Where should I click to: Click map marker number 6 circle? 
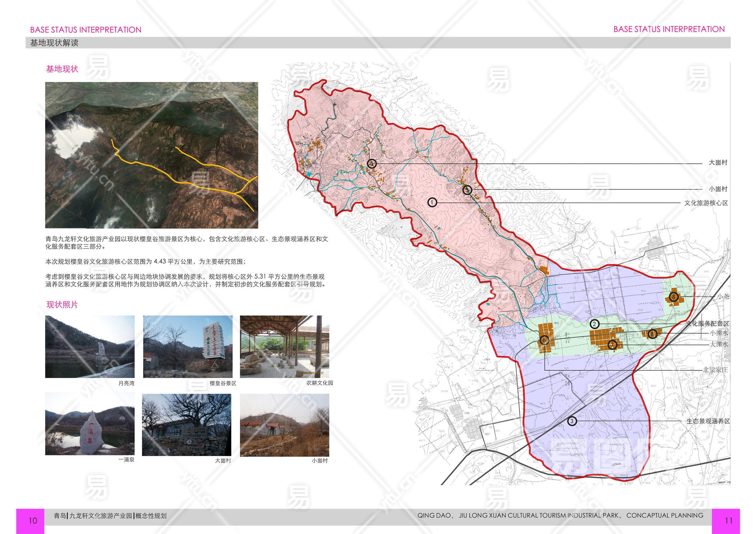[544, 340]
